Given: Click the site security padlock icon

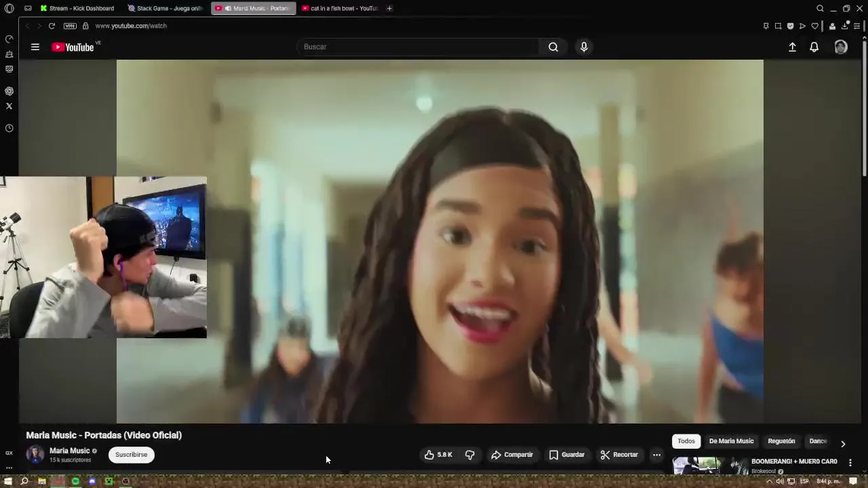Looking at the screenshot, I should [85, 26].
